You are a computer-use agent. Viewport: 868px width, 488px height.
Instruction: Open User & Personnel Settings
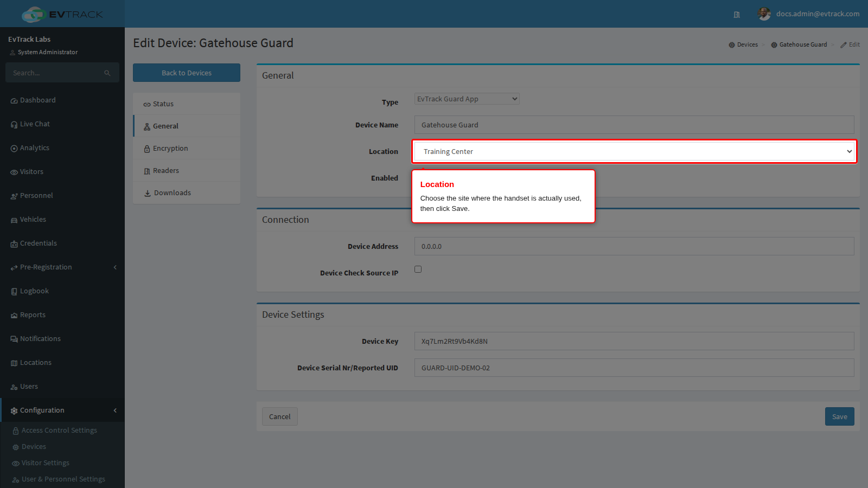[x=62, y=479]
